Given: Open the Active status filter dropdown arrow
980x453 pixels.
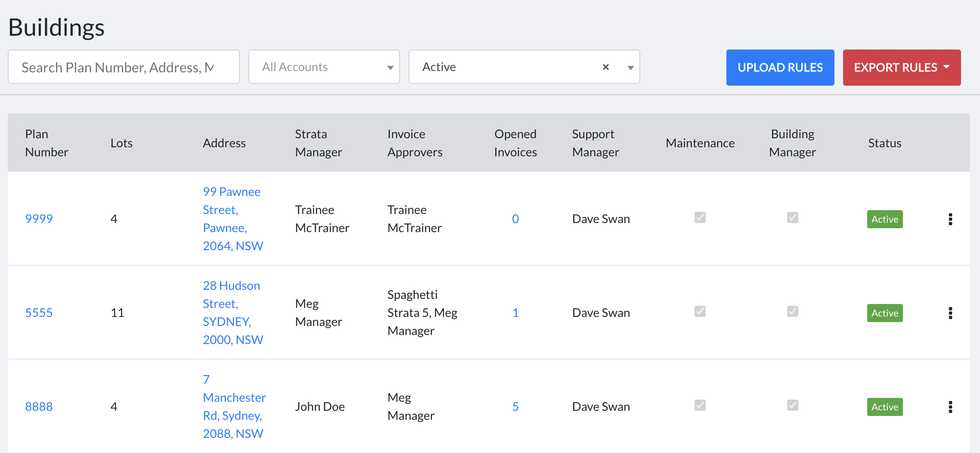Looking at the screenshot, I should pos(630,68).
